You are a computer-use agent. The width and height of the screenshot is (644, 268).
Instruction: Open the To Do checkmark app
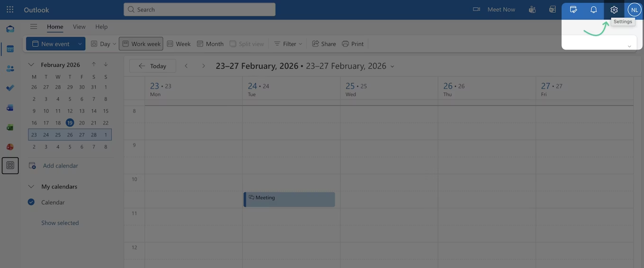10,88
